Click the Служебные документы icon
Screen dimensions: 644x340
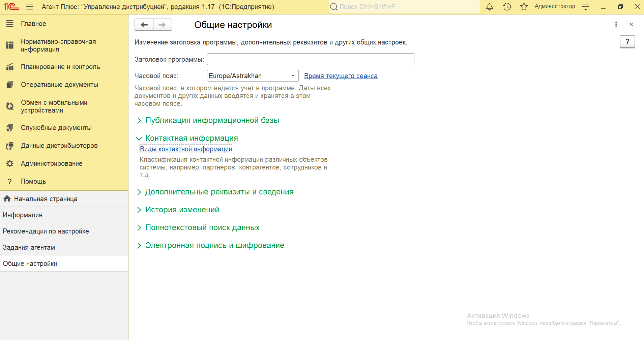[x=10, y=128]
